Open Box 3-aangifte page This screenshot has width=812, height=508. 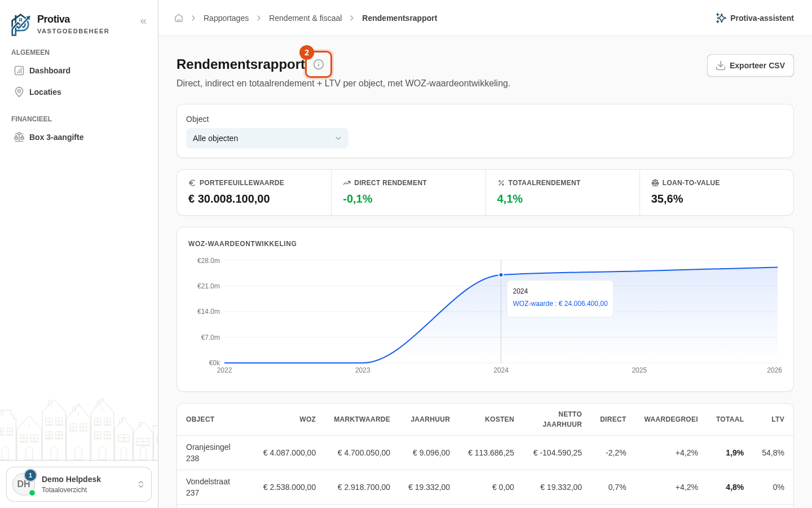(x=79, y=137)
